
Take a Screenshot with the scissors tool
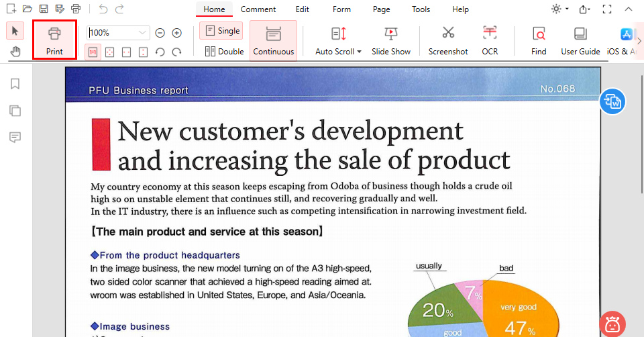tap(448, 40)
